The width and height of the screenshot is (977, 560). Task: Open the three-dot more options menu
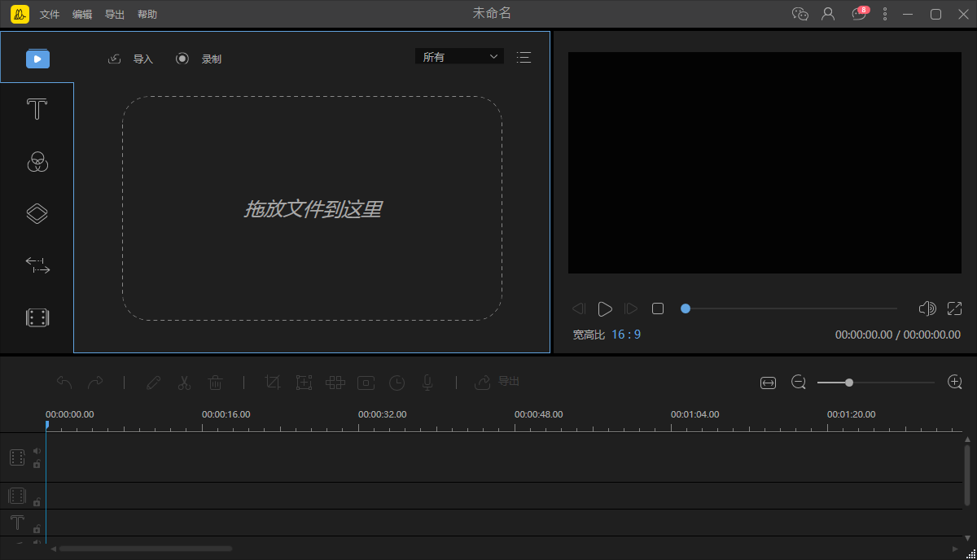pos(886,14)
